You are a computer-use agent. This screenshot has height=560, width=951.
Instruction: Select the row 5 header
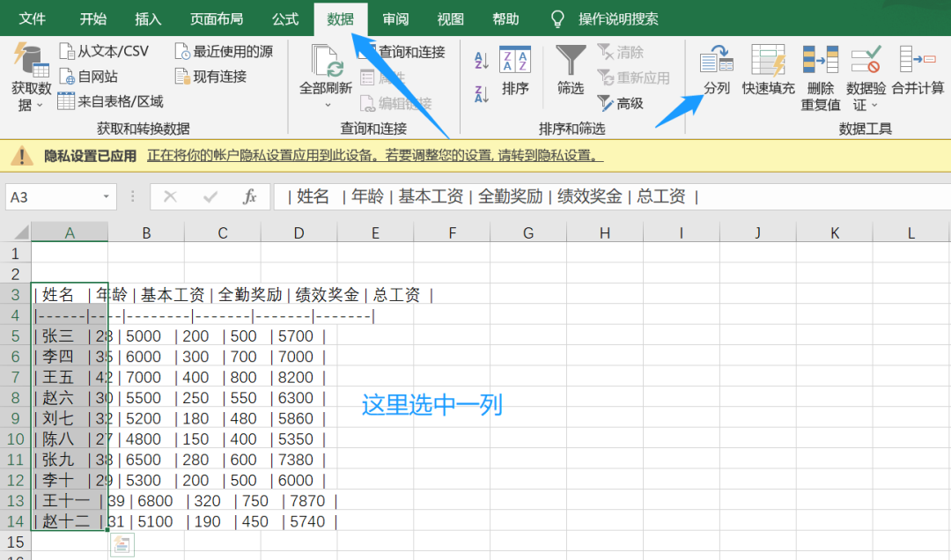pyautogui.click(x=15, y=335)
